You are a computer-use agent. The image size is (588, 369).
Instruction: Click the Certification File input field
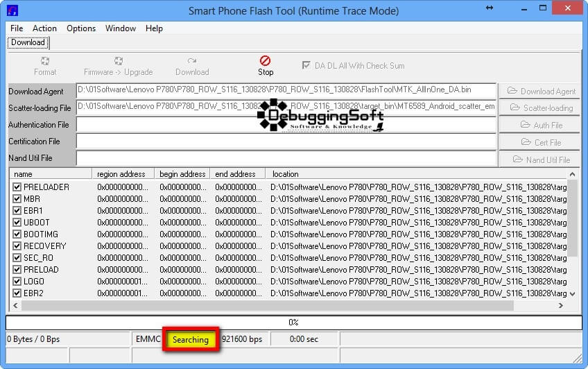[286, 141]
